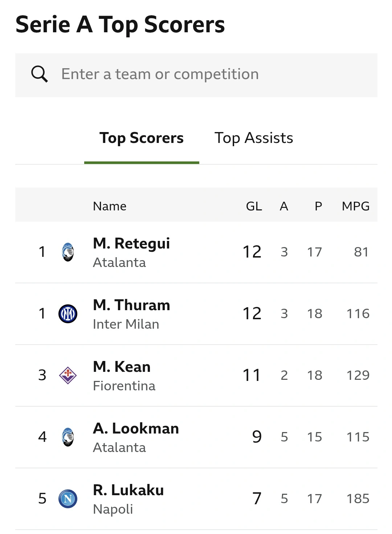Click the Inter Milan club crest

click(x=68, y=314)
